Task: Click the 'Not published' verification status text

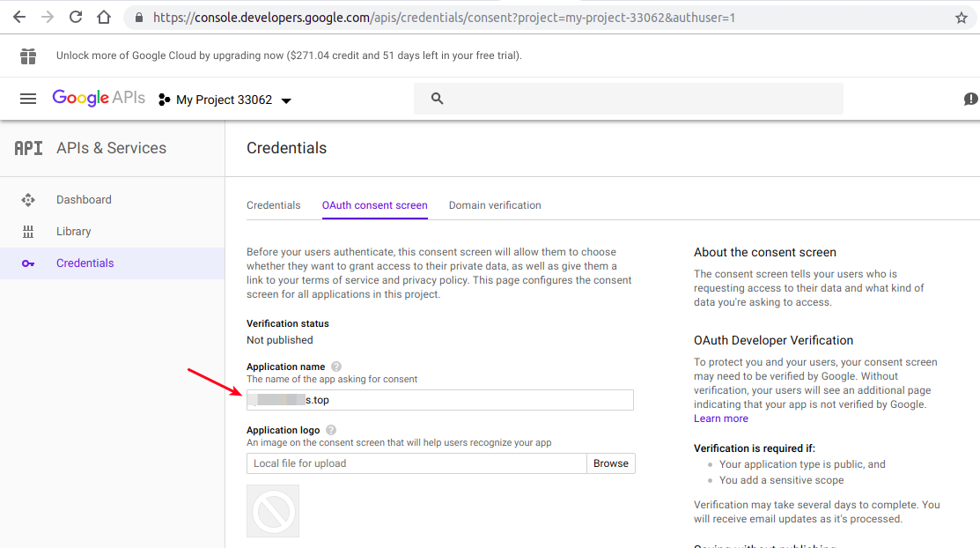Action: click(x=279, y=340)
